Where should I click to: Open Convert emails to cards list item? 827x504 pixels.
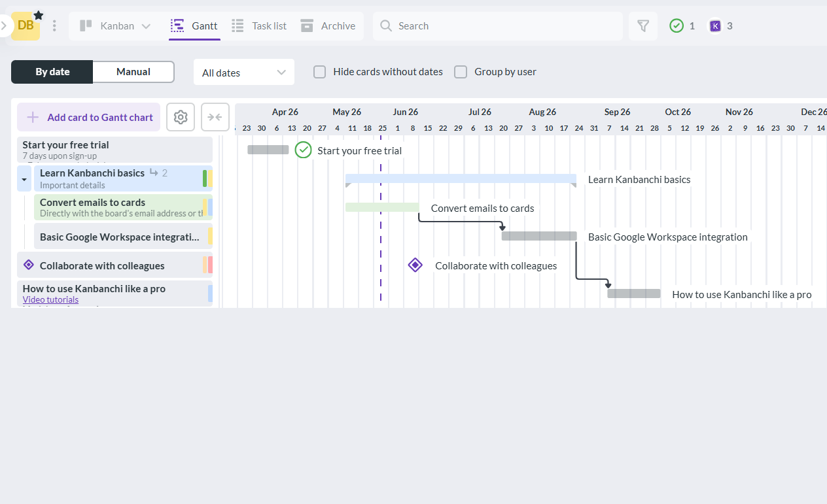click(123, 207)
